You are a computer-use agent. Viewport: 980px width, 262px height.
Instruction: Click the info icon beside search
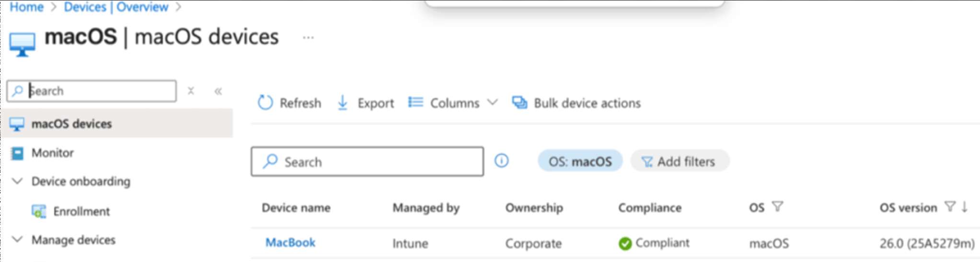point(501,161)
